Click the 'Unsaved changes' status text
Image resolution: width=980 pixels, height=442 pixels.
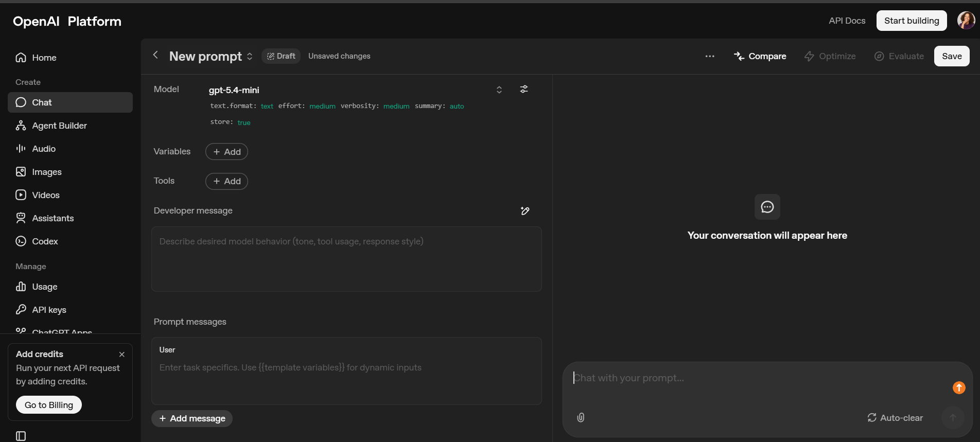(339, 56)
